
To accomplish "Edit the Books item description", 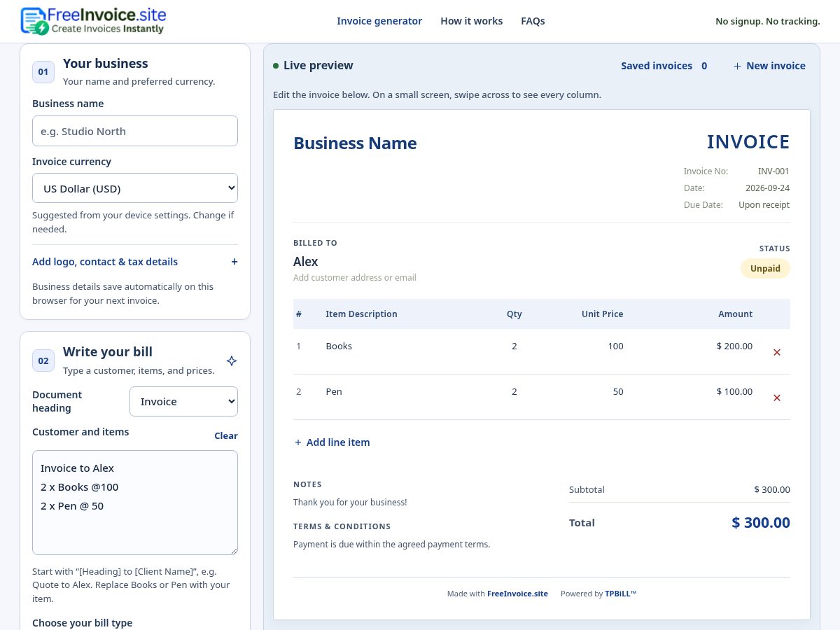I will click(339, 346).
